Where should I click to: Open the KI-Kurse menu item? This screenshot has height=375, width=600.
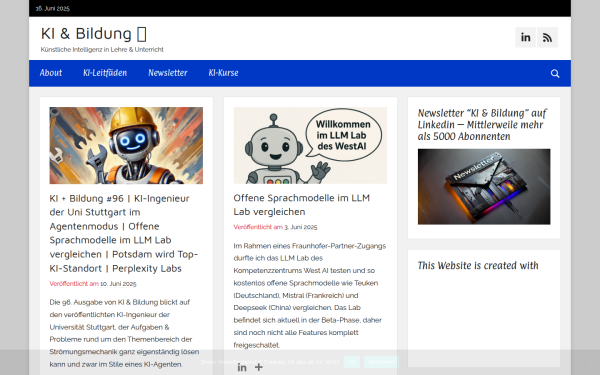coord(223,73)
